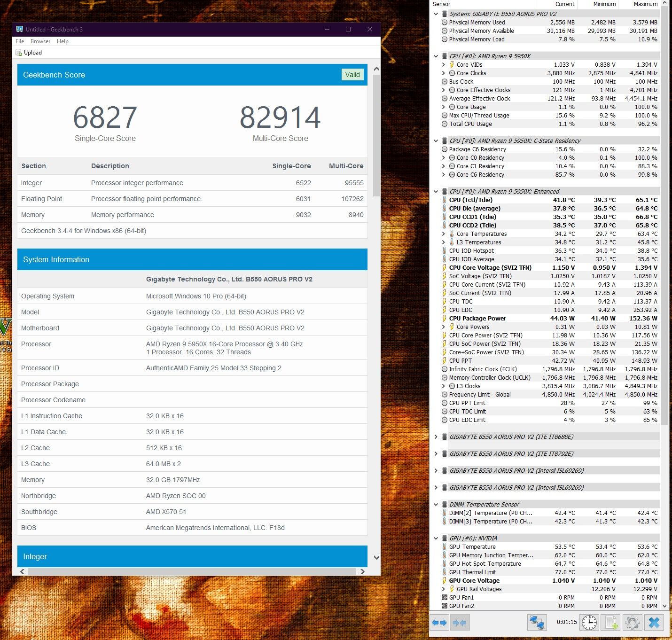The height and width of the screenshot is (640, 672).
Task: Expand the Core Clocks row
Action: coord(443,73)
